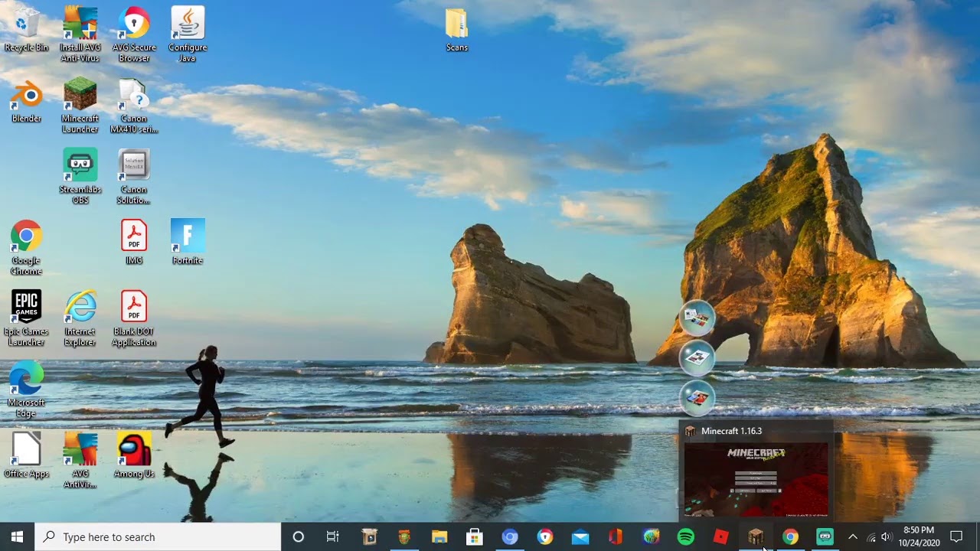Click the Windows Start button

click(x=18, y=537)
